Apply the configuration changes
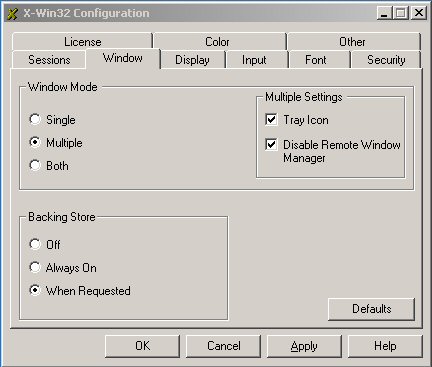Image resolution: width=432 pixels, height=367 pixels. pyautogui.click(x=304, y=346)
